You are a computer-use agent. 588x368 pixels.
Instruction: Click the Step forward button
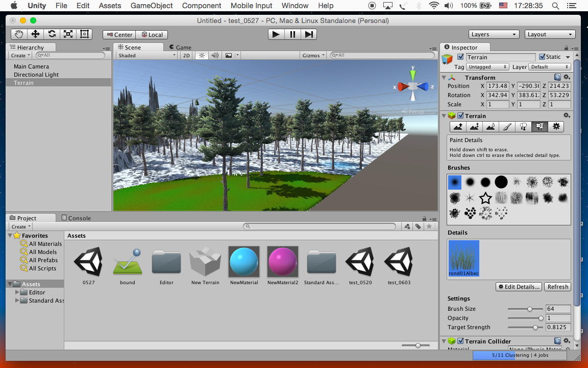pyautogui.click(x=309, y=34)
